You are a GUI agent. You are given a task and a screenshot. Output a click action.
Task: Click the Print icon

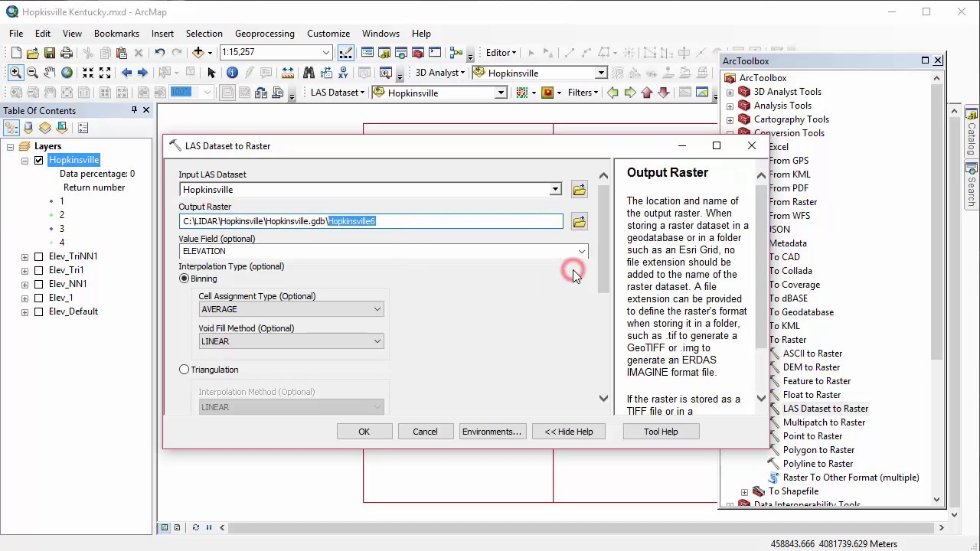pos(67,53)
